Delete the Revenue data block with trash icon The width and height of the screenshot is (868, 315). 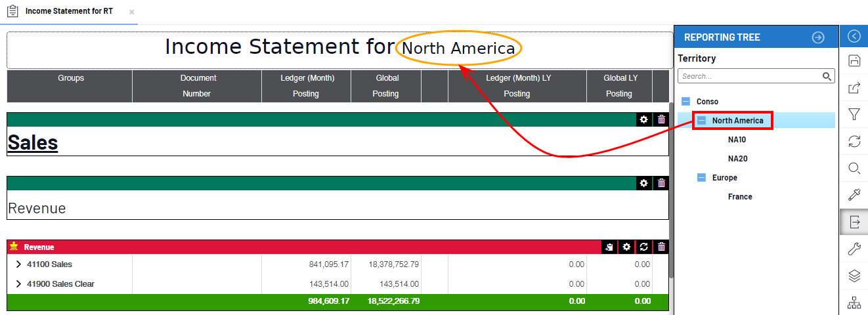click(661, 247)
